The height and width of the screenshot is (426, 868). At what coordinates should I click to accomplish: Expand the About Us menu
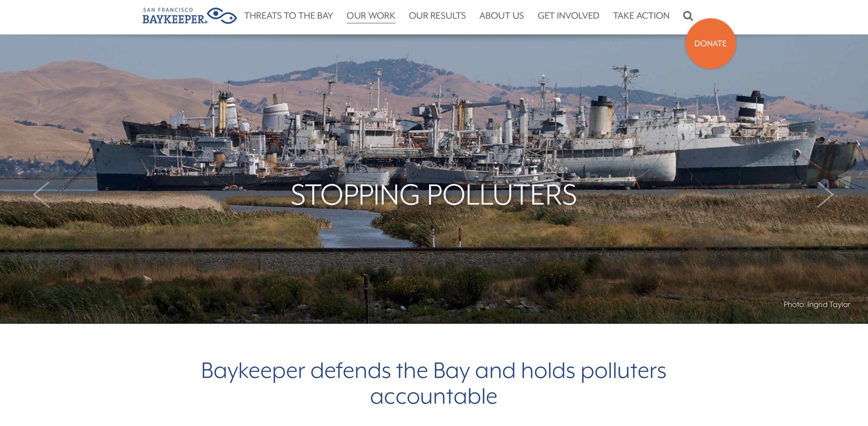tap(501, 16)
